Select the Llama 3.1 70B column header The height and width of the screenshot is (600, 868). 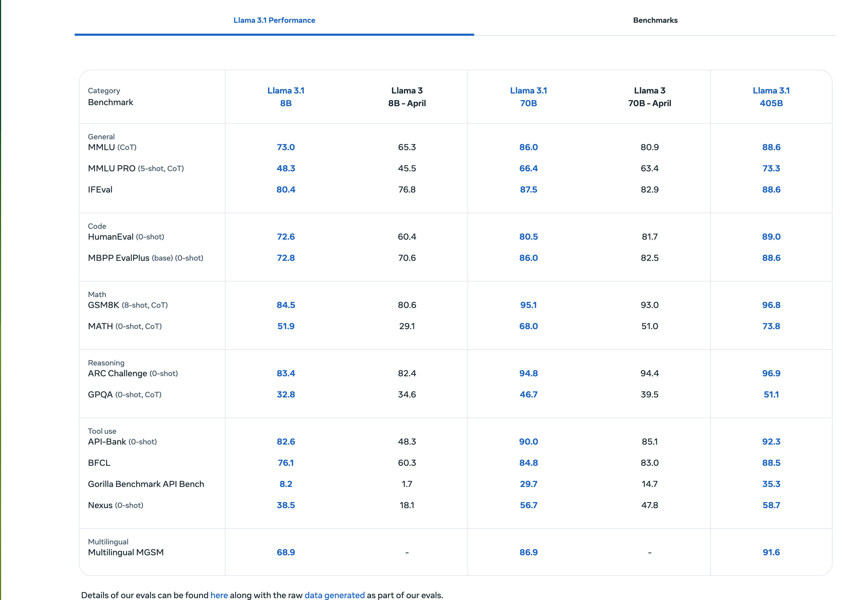tap(528, 97)
